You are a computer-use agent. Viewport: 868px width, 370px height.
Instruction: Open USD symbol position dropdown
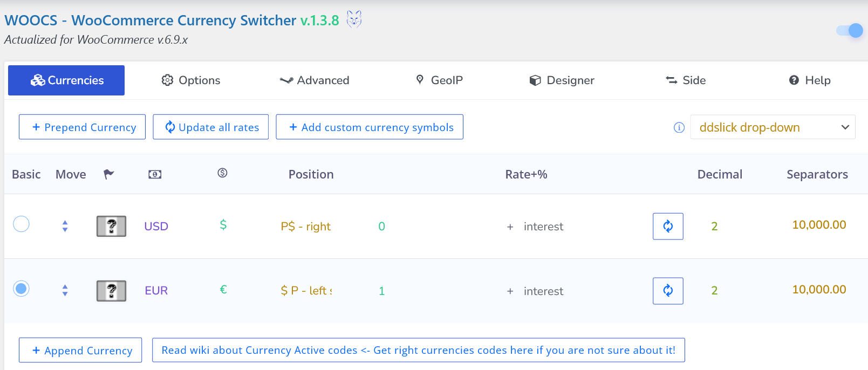(306, 227)
